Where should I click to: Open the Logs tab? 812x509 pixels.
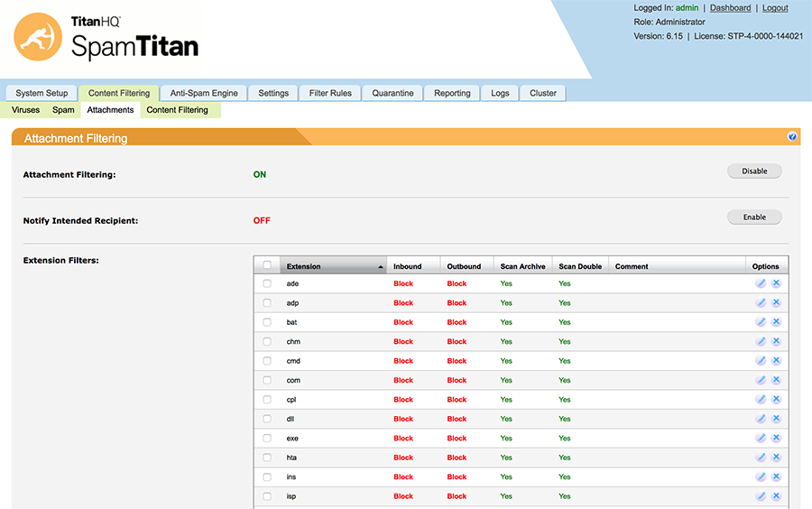(500, 93)
